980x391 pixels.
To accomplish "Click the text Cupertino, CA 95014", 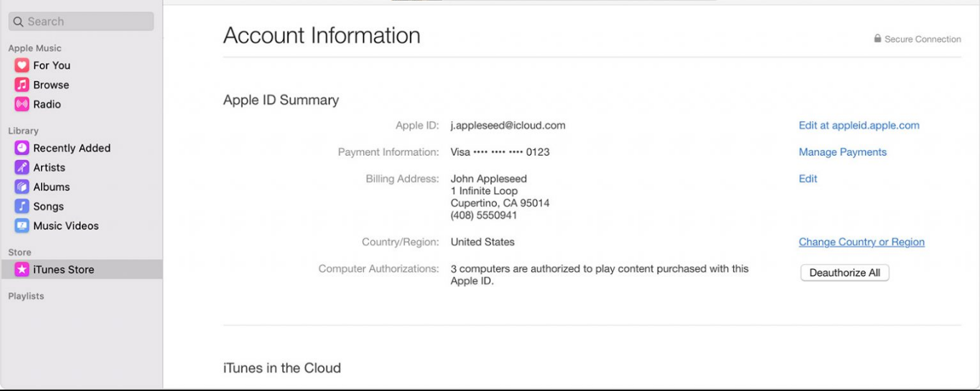I will click(500, 203).
